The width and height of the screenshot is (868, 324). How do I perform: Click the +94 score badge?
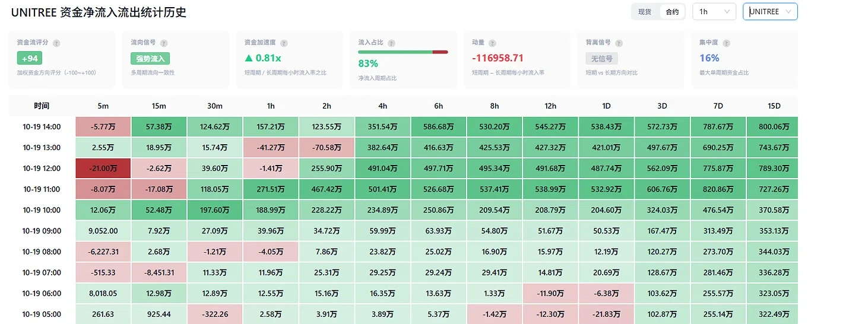click(x=30, y=58)
